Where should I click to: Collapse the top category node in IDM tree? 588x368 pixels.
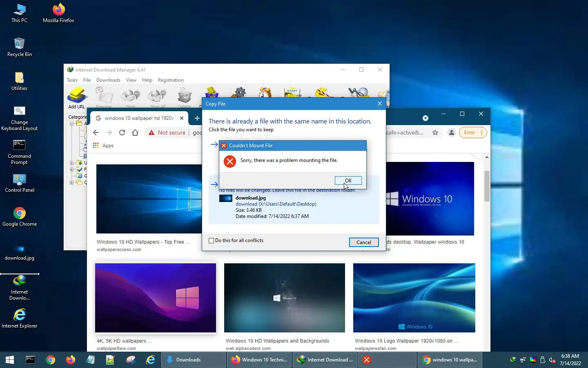click(x=71, y=123)
